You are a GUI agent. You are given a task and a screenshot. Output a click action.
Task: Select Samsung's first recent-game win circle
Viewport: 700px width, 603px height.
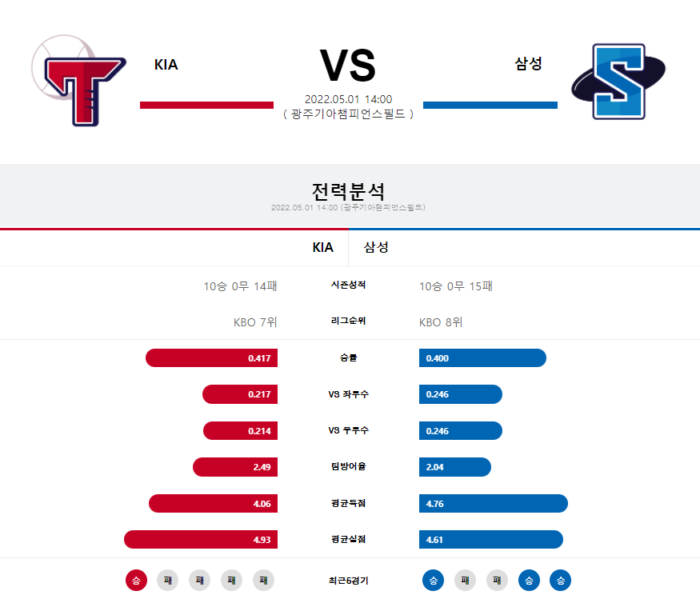click(x=433, y=581)
